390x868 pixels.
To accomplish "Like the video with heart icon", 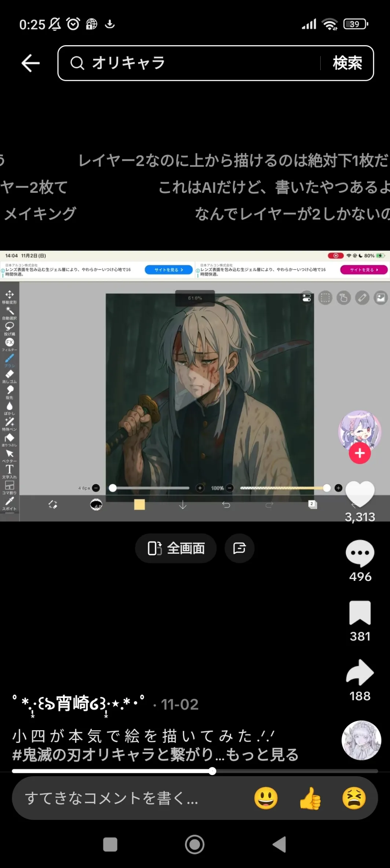I will click(x=360, y=494).
